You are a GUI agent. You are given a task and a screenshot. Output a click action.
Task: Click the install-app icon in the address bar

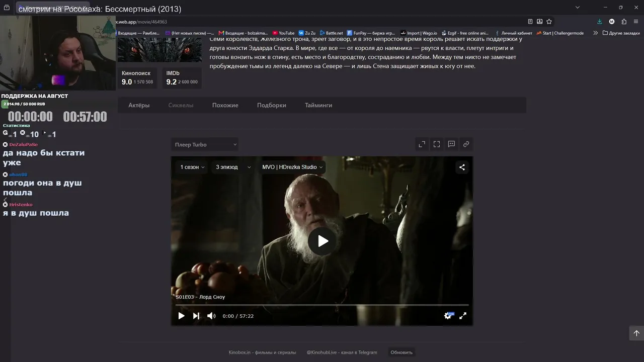click(x=539, y=22)
